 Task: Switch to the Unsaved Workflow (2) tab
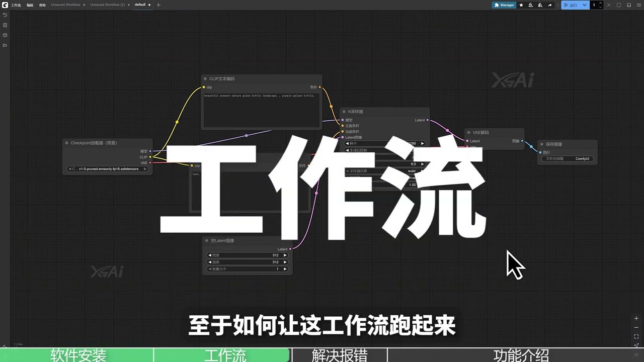pos(107,5)
